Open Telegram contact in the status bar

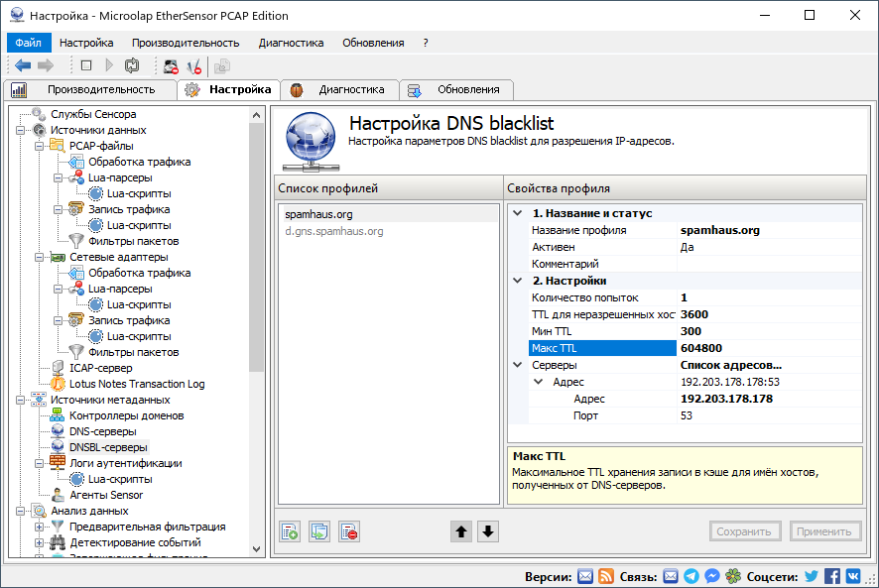(691, 575)
